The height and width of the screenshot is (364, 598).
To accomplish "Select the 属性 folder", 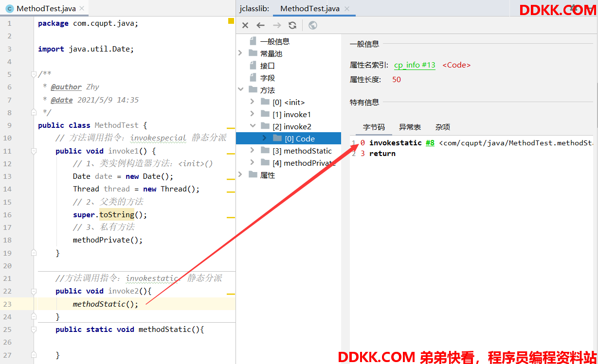I will click(268, 175).
